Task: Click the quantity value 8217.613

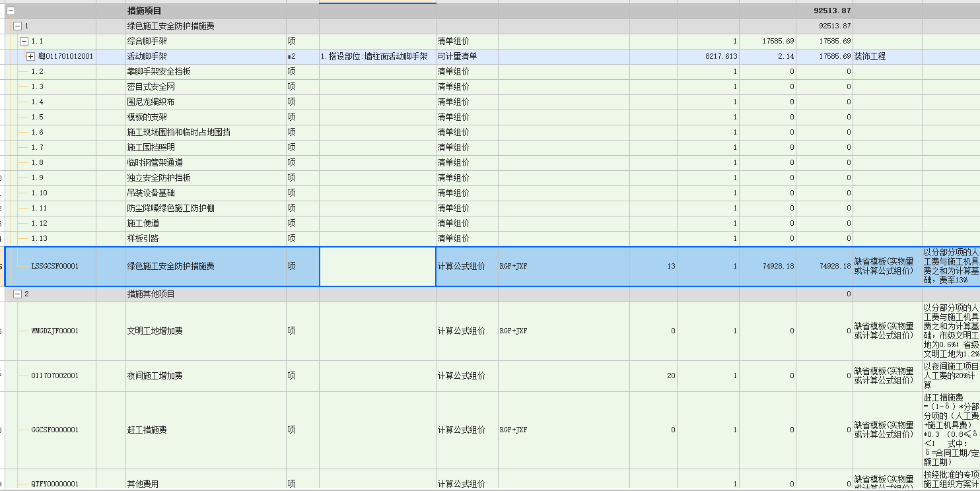Action: tap(721, 57)
